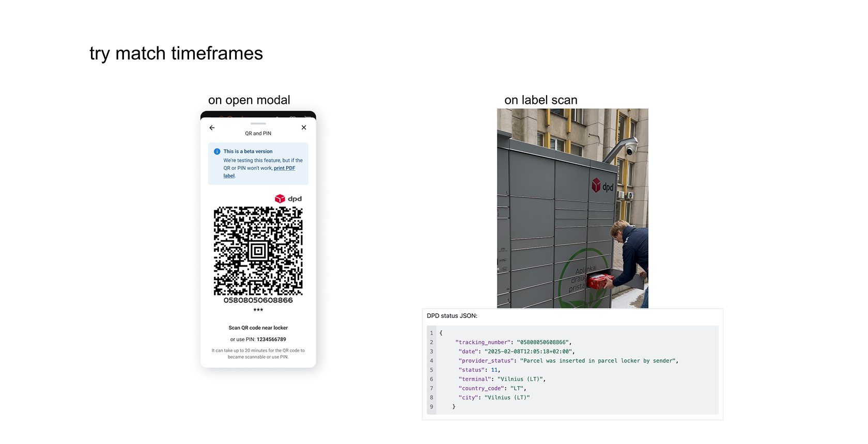Click the back arrow in QR modal

pyautogui.click(x=212, y=128)
